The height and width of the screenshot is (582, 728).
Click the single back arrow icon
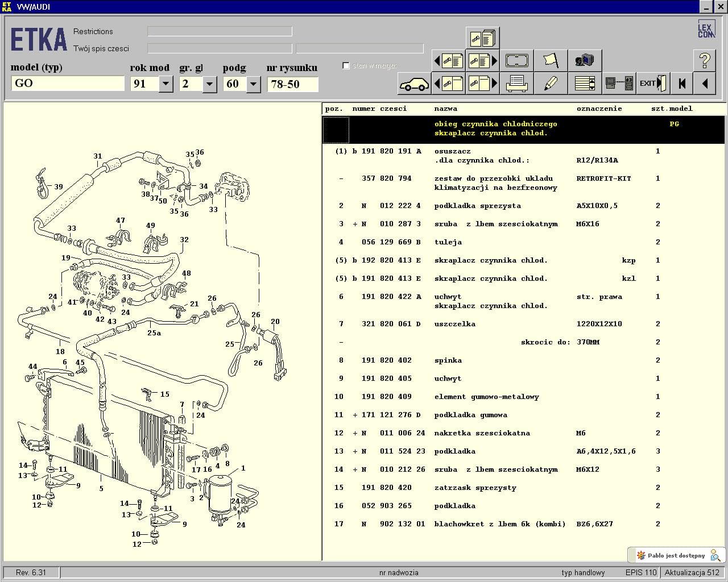click(x=705, y=84)
